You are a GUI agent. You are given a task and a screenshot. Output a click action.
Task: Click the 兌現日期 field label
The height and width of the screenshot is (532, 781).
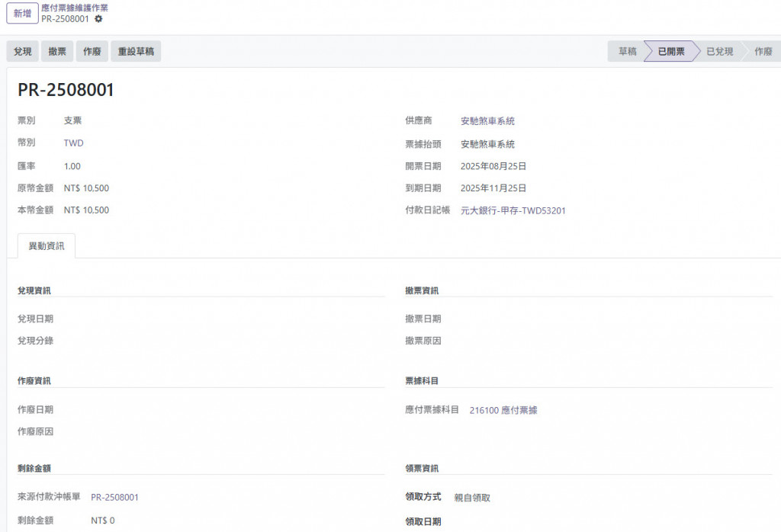(x=35, y=319)
